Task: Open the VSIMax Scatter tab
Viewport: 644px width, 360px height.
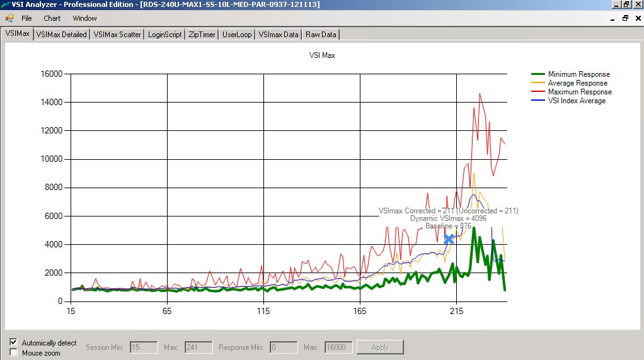Action: [x=117, y=35]
